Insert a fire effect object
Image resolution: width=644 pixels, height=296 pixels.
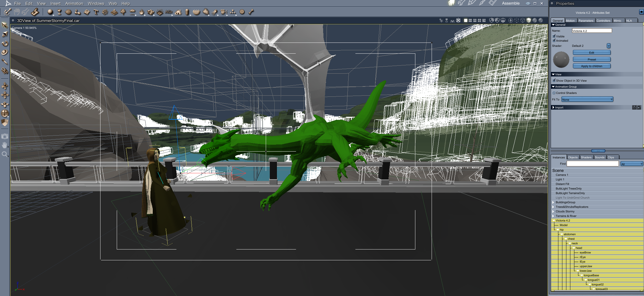click(x=142, y=12)
